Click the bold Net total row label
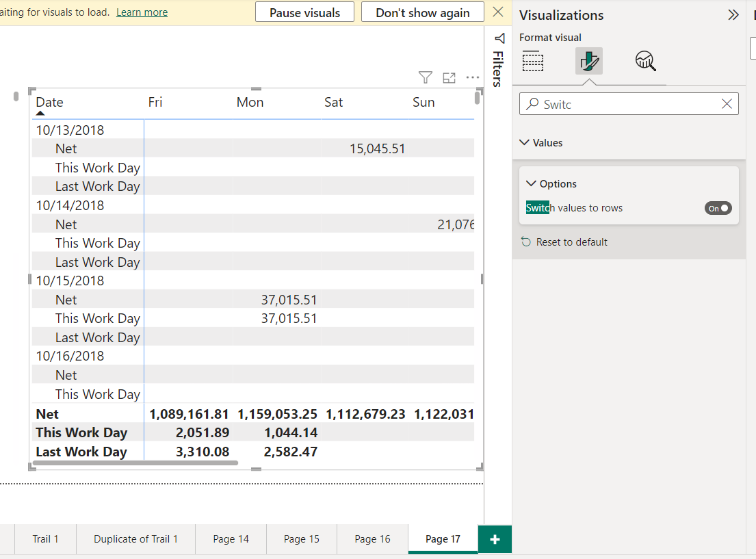 (x=47, y=414)
